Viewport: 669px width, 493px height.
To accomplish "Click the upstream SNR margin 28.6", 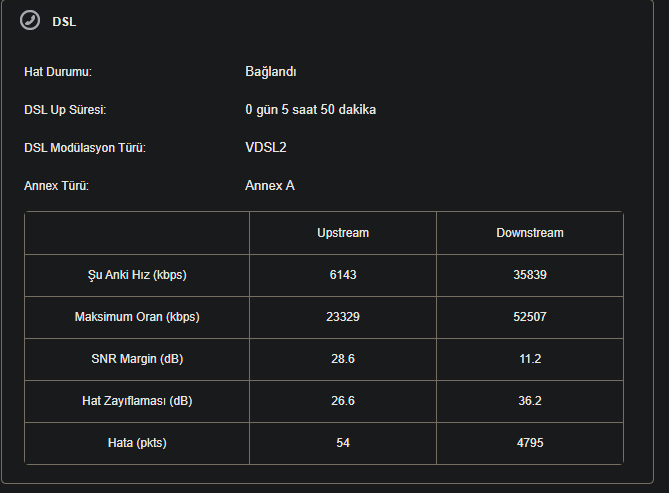I will tap(343, 359).
